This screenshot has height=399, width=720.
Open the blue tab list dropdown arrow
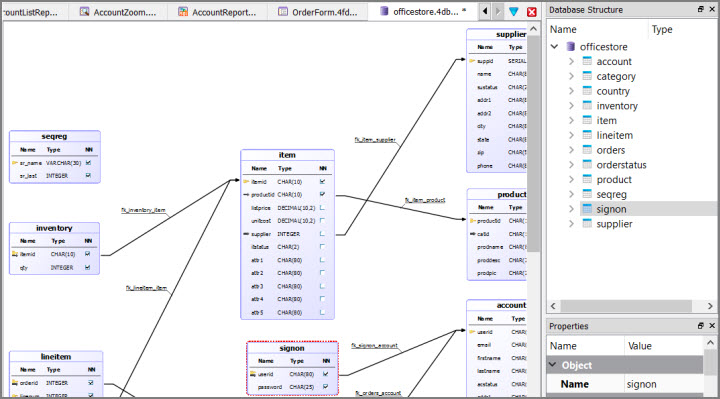coord(514,11)
